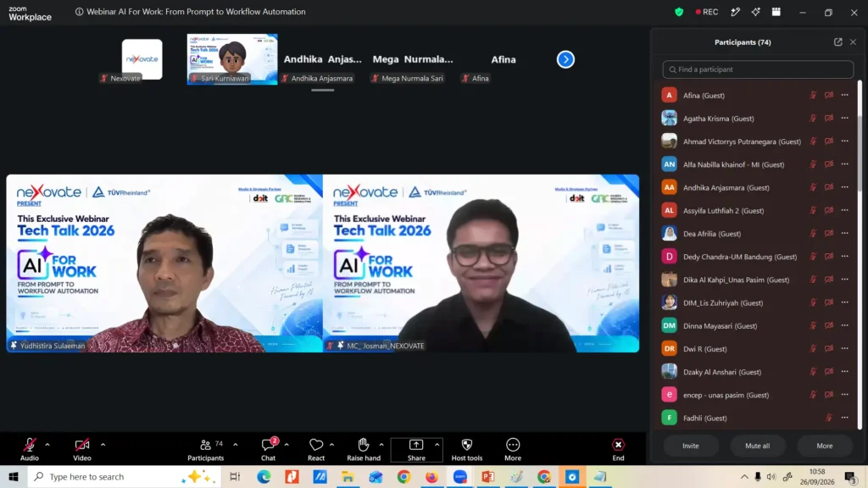
Task: Click More button below participants list
Action: [x=824, y=446]
